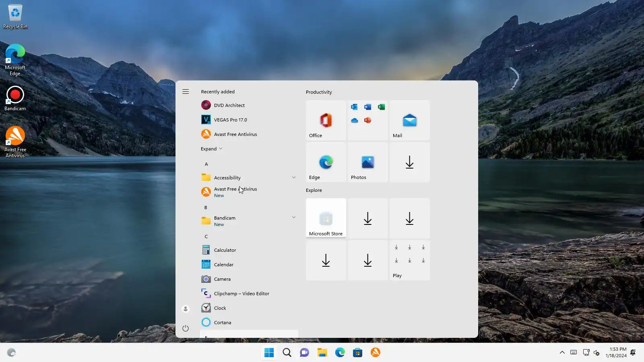Select the Avast Free Antivirus desktop shortcut
Image resolution: width=644 pixels, height=362 pixels.
tap(15, 142)
